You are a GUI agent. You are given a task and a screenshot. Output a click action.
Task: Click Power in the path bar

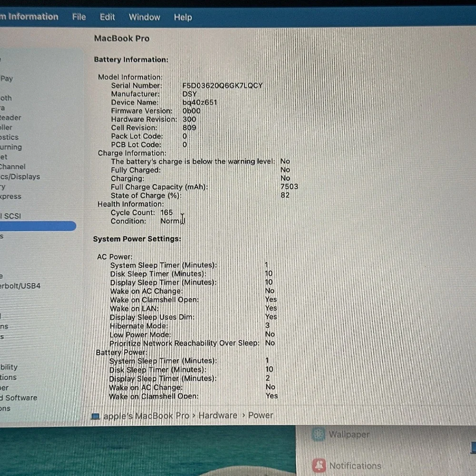click(260, 415)
